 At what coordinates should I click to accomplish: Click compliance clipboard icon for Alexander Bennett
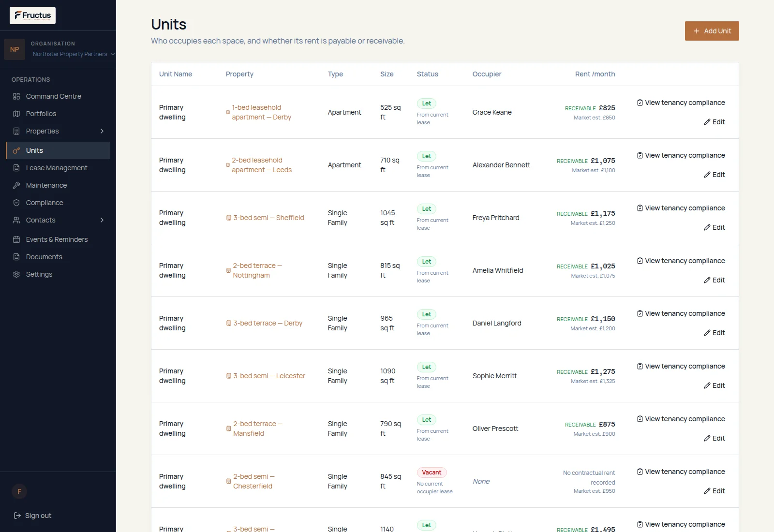coord(640,155)
